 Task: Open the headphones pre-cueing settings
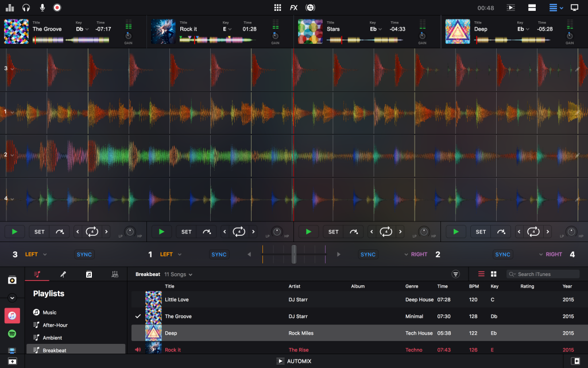click(x=26, y=7)
